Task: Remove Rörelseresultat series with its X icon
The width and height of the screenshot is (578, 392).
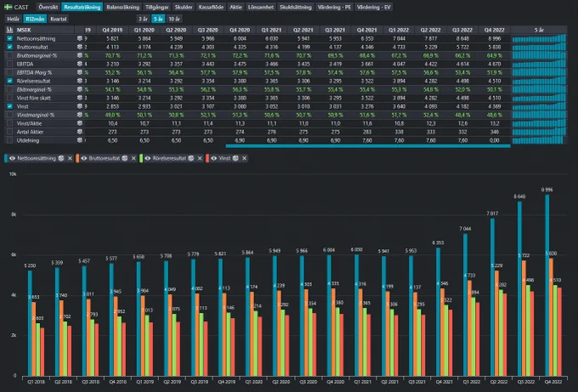Action: tap(200, 158)
